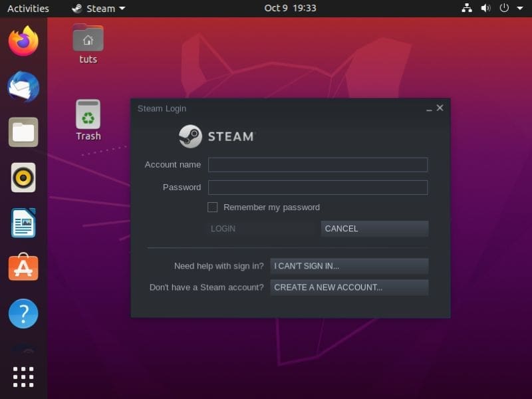This screenshot has width=532, height=399.
Task: Click the power icon in top bar
Action: pyautogui.click(x=504, y=8)
